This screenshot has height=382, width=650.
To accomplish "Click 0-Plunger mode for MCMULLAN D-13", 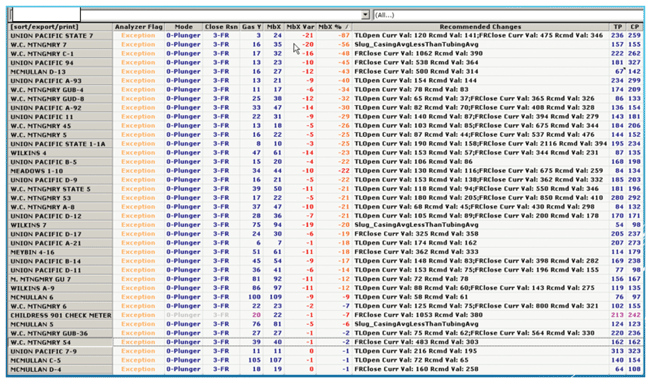I will [183, 72].
